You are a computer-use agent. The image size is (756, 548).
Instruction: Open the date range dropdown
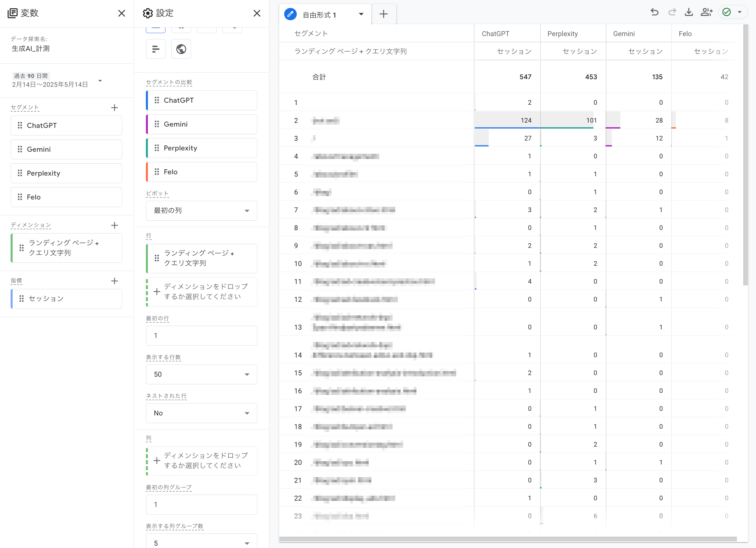pos(100,81)
